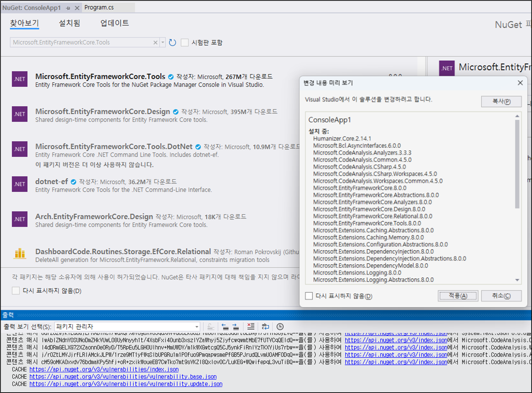Open the 출력 보기 선택 dropdown

click(x=127, y=327)
